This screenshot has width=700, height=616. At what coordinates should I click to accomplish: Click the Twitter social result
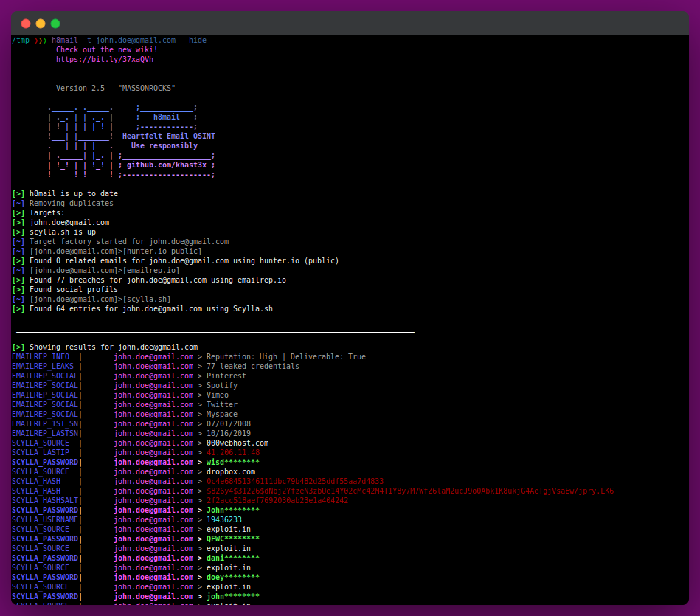point(222,404)
